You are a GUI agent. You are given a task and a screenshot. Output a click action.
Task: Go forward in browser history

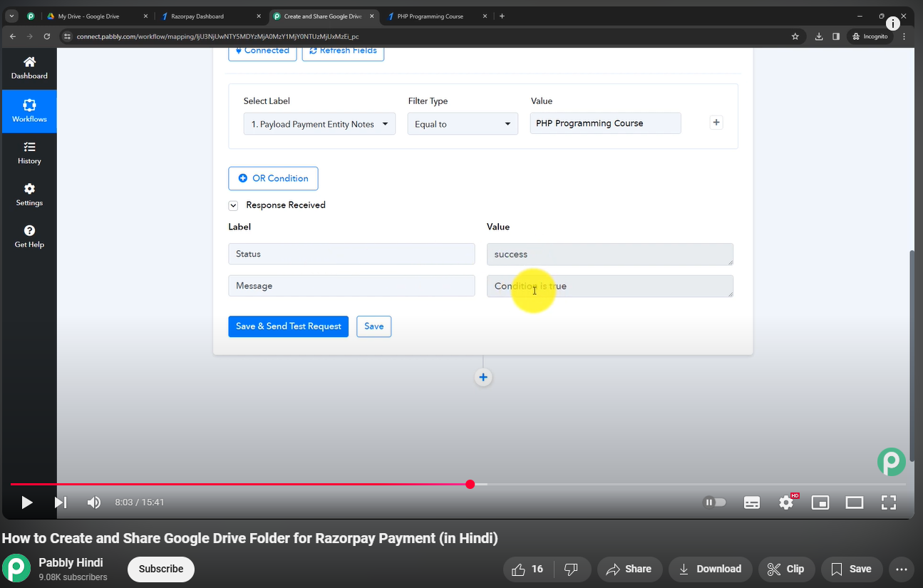(x=30, y=36)
